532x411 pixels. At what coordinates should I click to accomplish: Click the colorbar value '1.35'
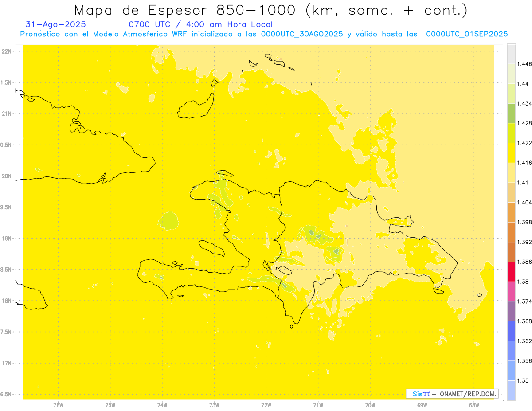pos(524,380)
